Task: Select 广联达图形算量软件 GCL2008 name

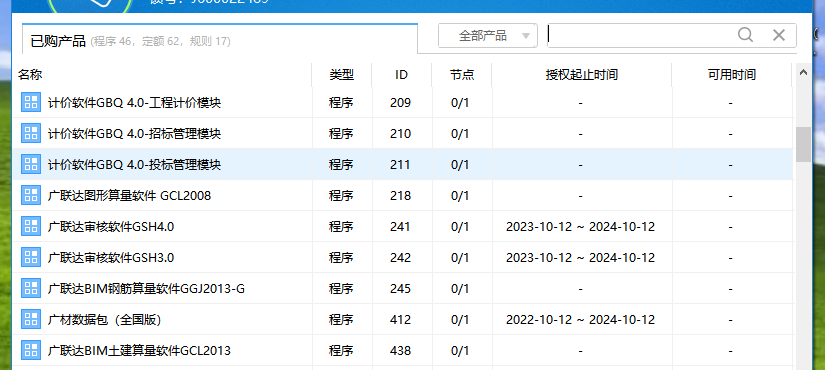Action: click(x=129, y=196)
